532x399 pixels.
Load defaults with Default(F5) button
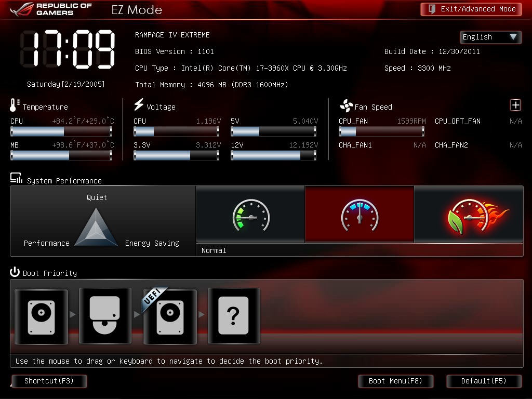[484, 381]
